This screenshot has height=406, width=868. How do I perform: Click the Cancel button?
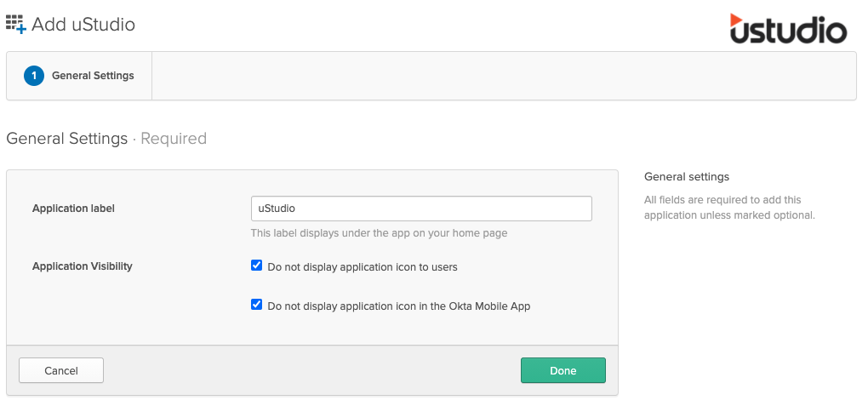point(61,370)
